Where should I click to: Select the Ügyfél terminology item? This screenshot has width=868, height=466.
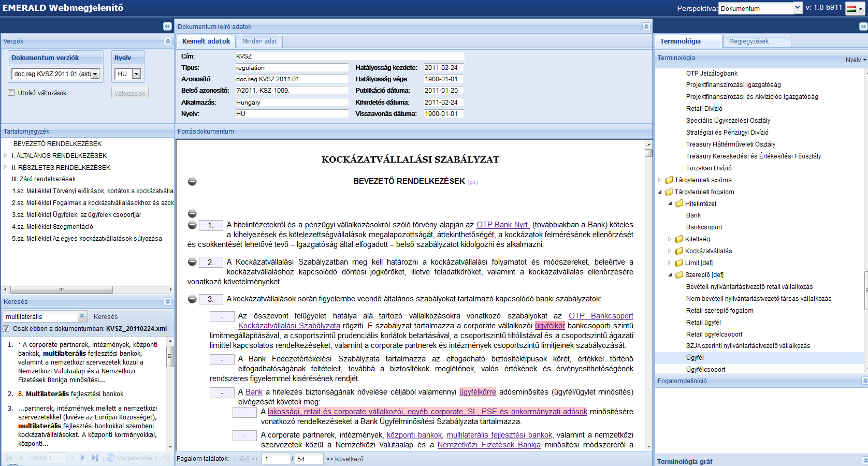pyautogui.click(x=695, y=358)
